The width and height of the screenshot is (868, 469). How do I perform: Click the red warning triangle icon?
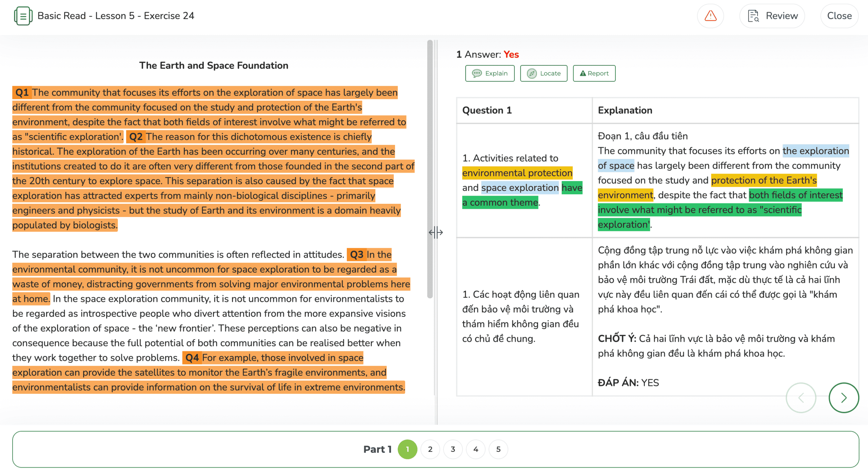point(710,16)
